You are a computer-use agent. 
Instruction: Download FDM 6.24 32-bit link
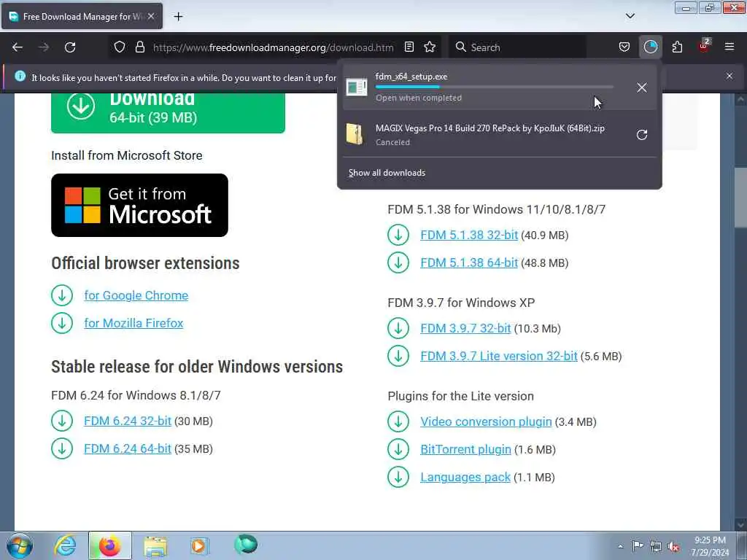tap(128, 421)
